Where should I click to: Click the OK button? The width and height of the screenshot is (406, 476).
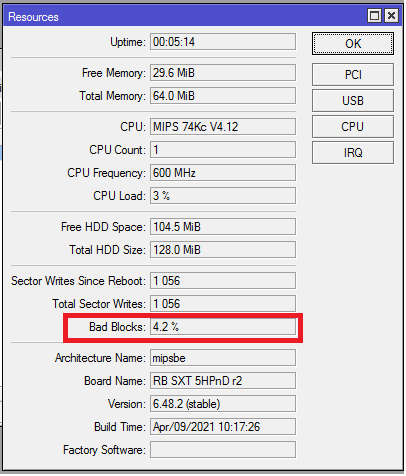click(353, 43)
